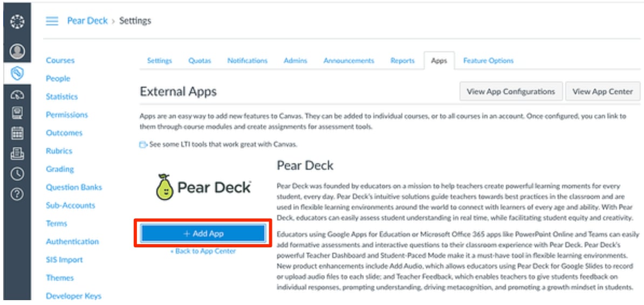Screen dimensions: 644x305
Task: Switch to the Quotas tab
Action: point(200,60)
